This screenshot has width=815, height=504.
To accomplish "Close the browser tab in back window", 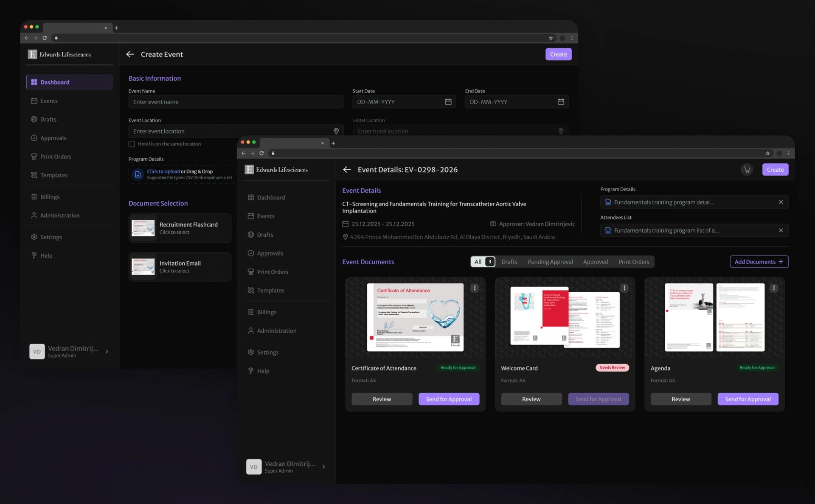I will [105, 28].
